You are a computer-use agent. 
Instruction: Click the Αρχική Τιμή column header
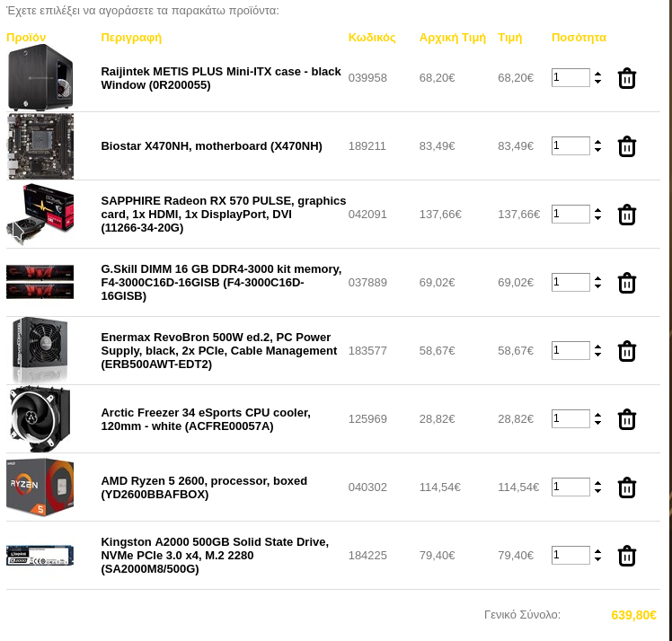[453, 37]
